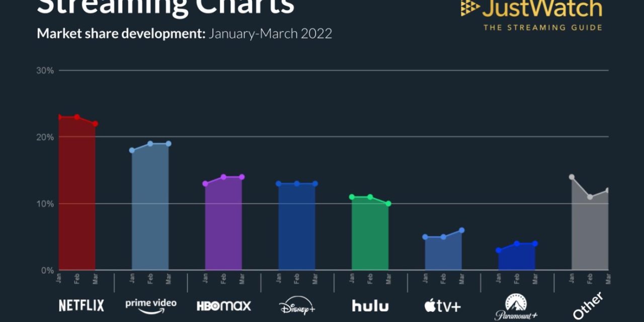Click the Netflix logo
The height and width of the screenshot is (322, 644).
82,305
